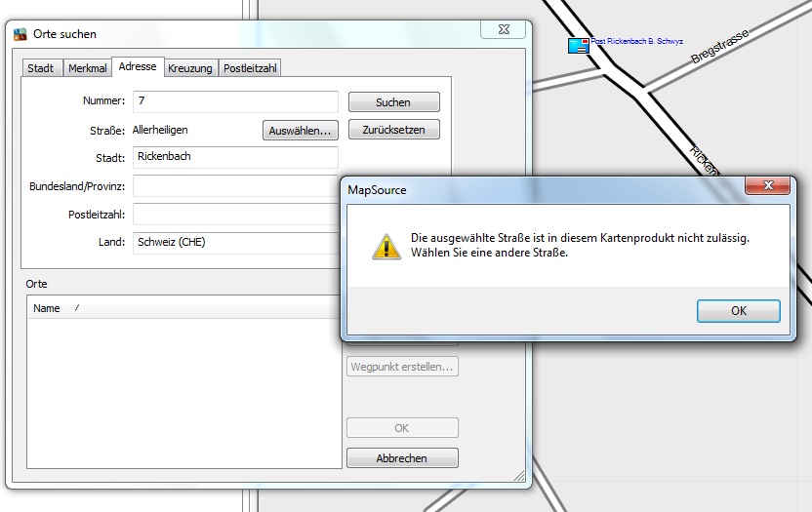Click the Bregstrasse label on the map

720,46
